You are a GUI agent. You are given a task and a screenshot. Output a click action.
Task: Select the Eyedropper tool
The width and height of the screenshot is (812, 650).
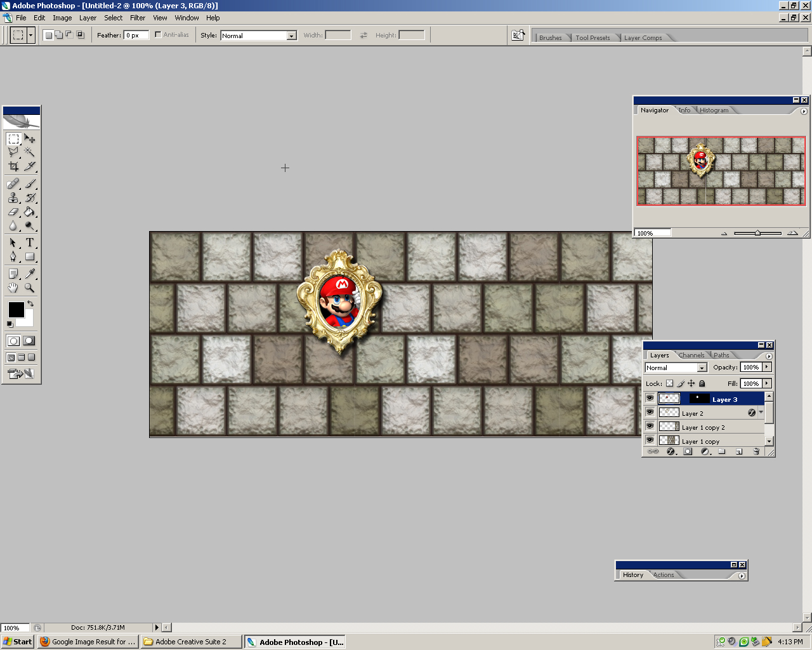[30, 274]
